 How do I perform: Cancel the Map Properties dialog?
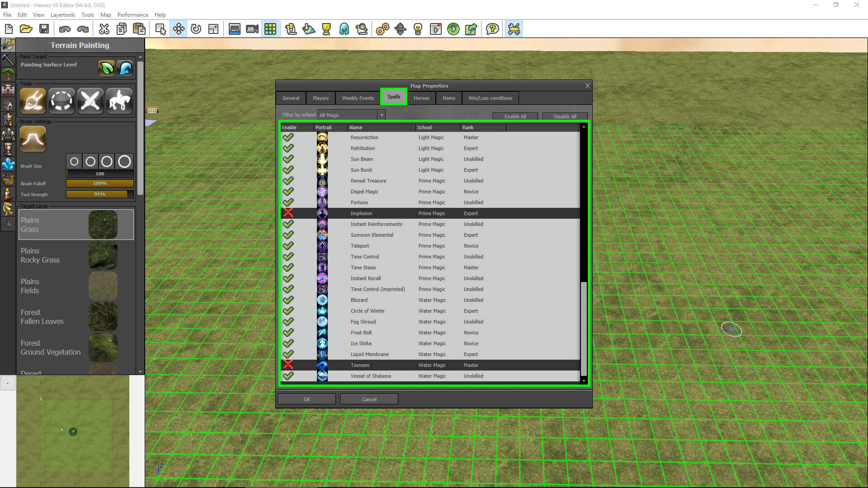(x=369, y=399)
